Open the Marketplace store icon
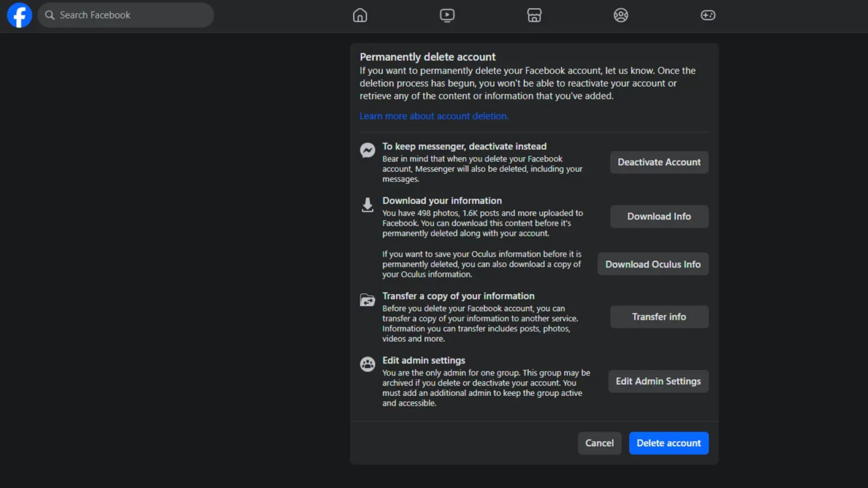 tap(534, 15)
